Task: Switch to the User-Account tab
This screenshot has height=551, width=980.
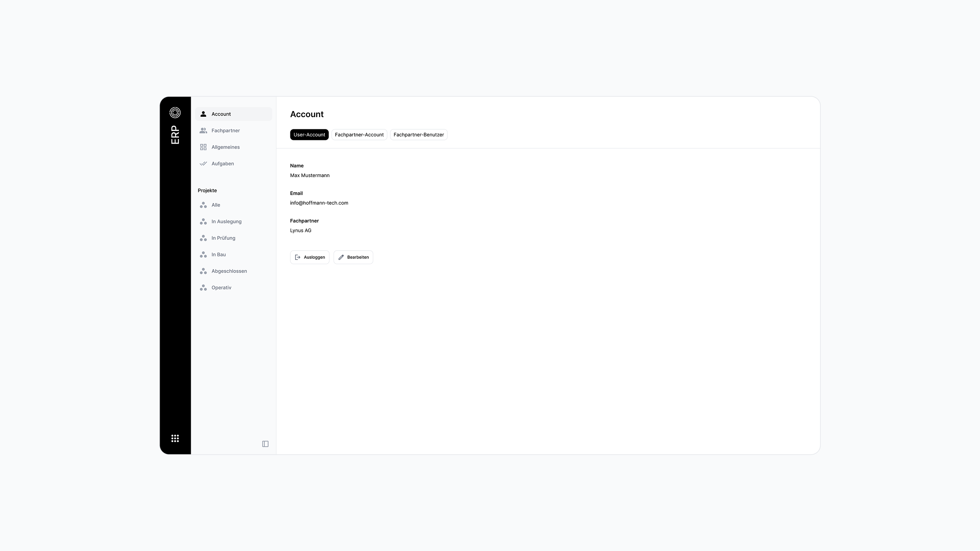Action: pyautogui.click(x=309, y=135)
